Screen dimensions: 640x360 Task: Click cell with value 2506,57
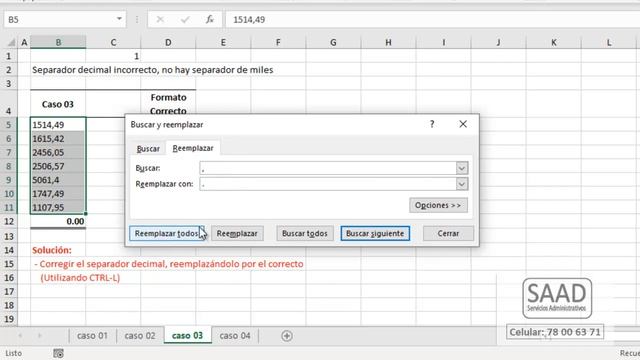pos(58,167)
